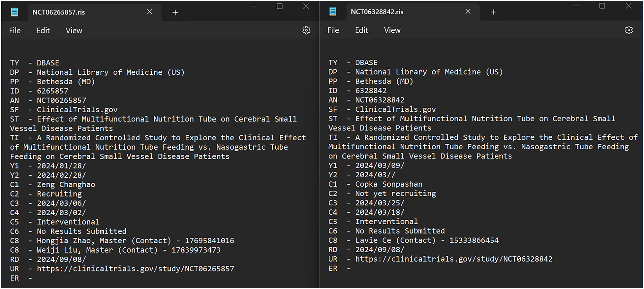The width and height of the screenshot is (644, 289).
Task: Click text 'Copka Sonpashan'
Action: (389, 184)
